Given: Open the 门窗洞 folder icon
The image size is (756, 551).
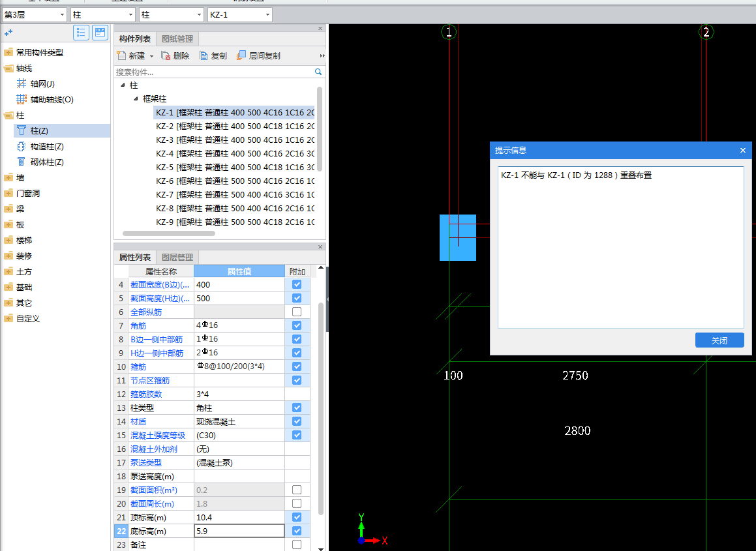Looking at the screenshot, I should point(8,193).
